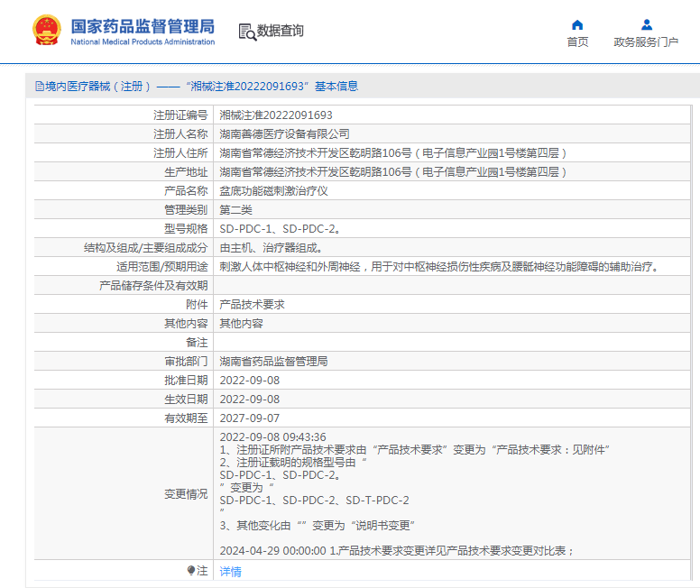Screen dimensions: 700x588
Task: Open the 详情 details link
Action: click(x=230, y=572)
